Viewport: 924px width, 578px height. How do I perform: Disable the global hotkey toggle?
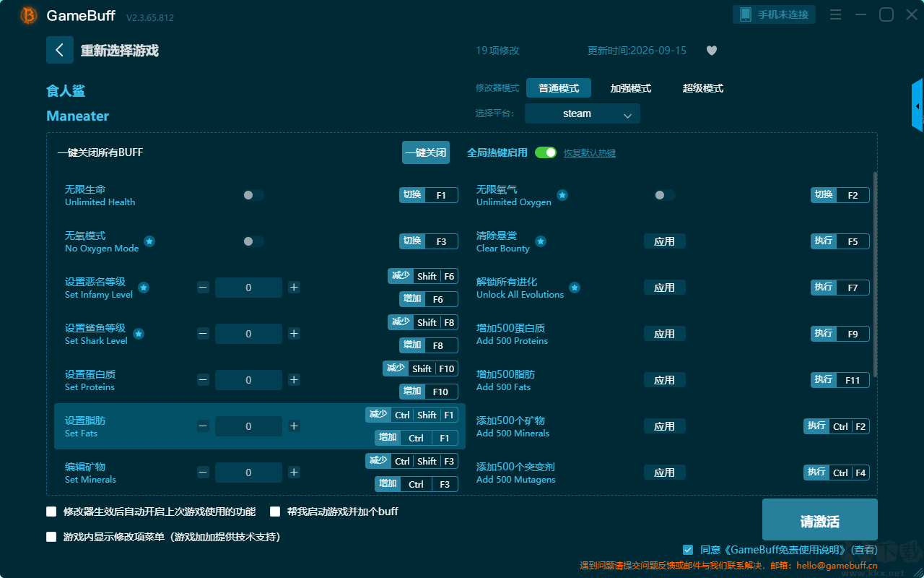pyautogui.click(x=546, y=152)
